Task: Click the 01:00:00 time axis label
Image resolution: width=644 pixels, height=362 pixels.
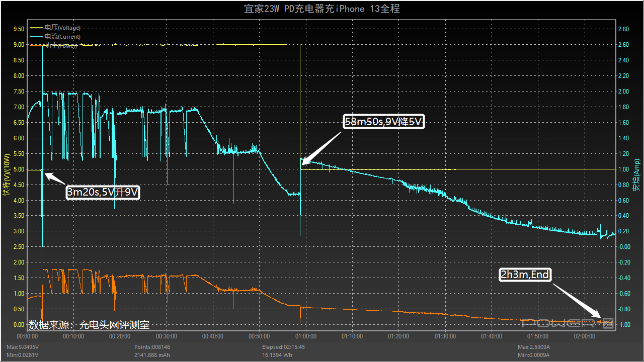Action: (306, 336)
